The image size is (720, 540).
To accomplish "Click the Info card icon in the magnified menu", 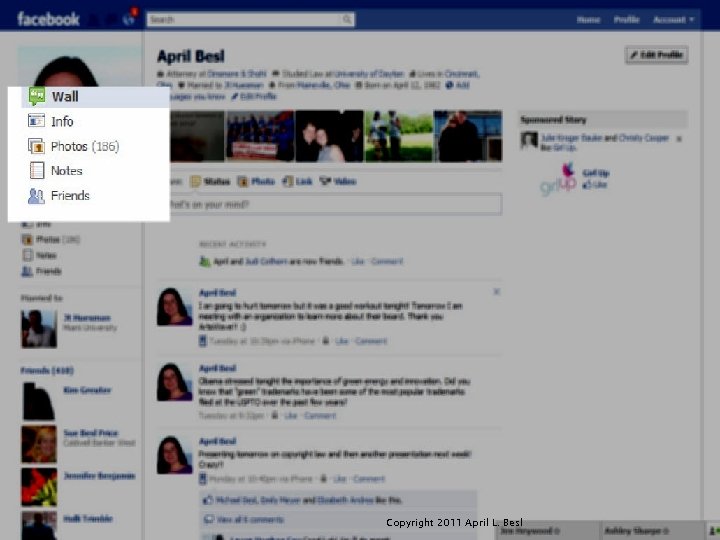I will [36, 121].
